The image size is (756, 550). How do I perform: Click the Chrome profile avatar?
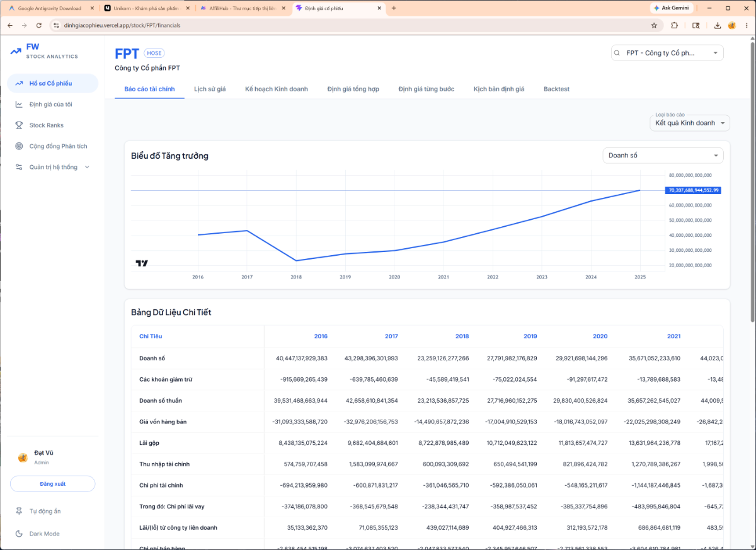click(731, 25)
